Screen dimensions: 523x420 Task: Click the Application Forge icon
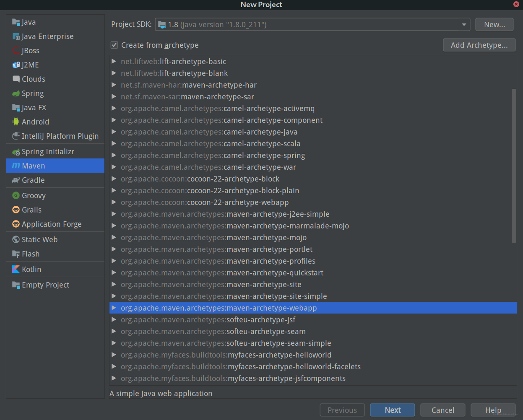[x=16, y=224]
